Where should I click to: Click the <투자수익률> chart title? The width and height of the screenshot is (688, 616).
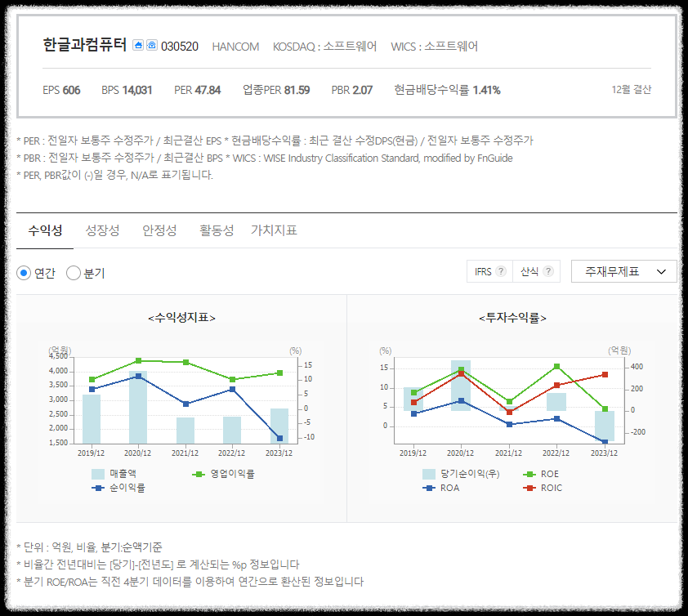(x=512, y=318)
